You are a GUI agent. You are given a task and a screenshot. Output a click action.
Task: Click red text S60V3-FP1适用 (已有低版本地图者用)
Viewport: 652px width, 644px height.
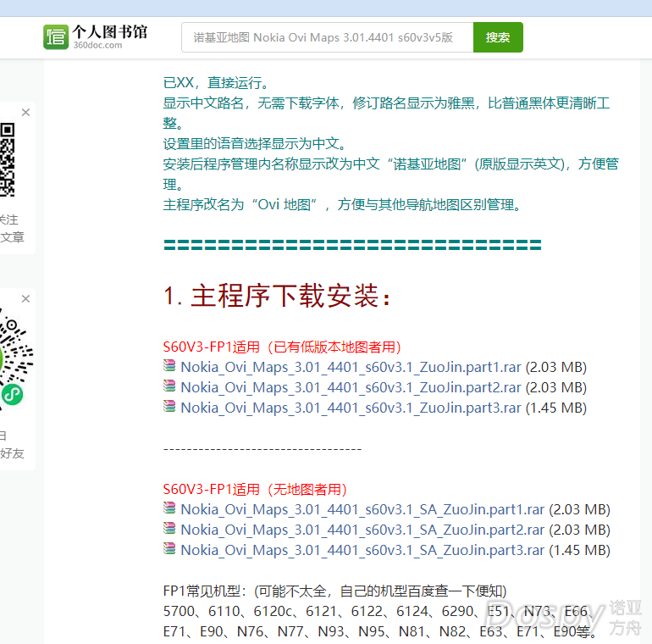click(x=282, y=347)
